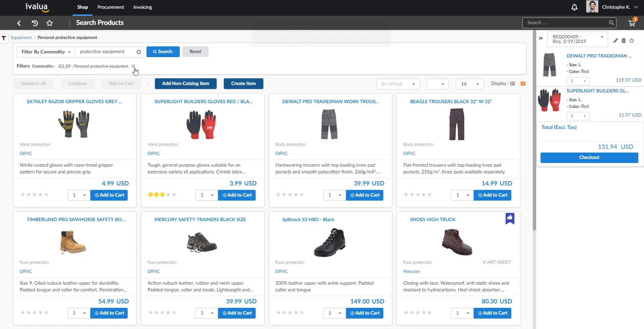Add Dewalt Pro Tradesman trousers to cart
Image resolution: width=644 pixels, height=329 pixels.
tap(364, 195)
